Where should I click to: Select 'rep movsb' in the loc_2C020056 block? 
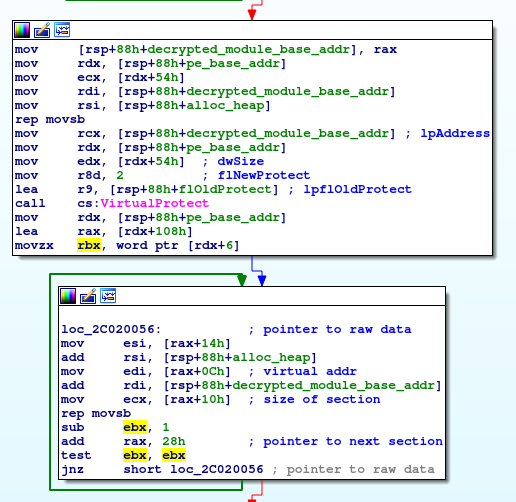pos(96,413)
